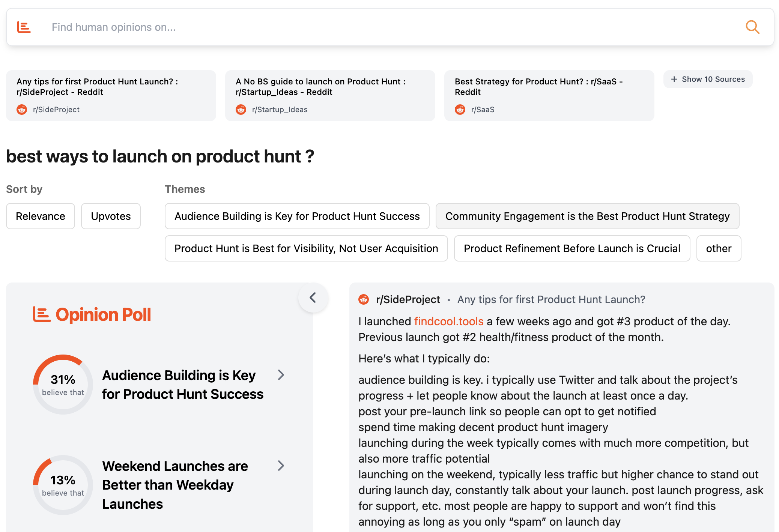Expand the Audience Building poll item chevron
The height and width of the screenshot is (532, 779).
281,375
